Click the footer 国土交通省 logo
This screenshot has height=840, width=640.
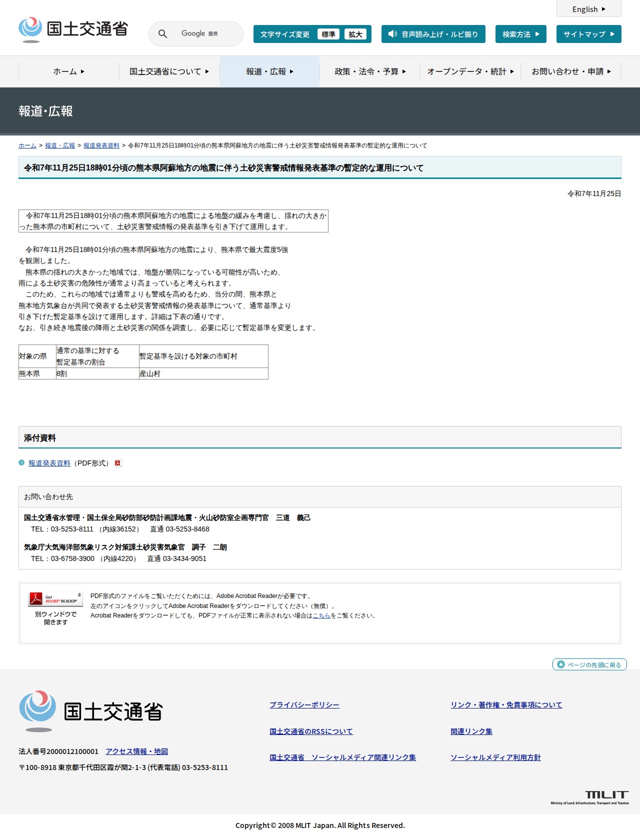(x=90, y=711)
